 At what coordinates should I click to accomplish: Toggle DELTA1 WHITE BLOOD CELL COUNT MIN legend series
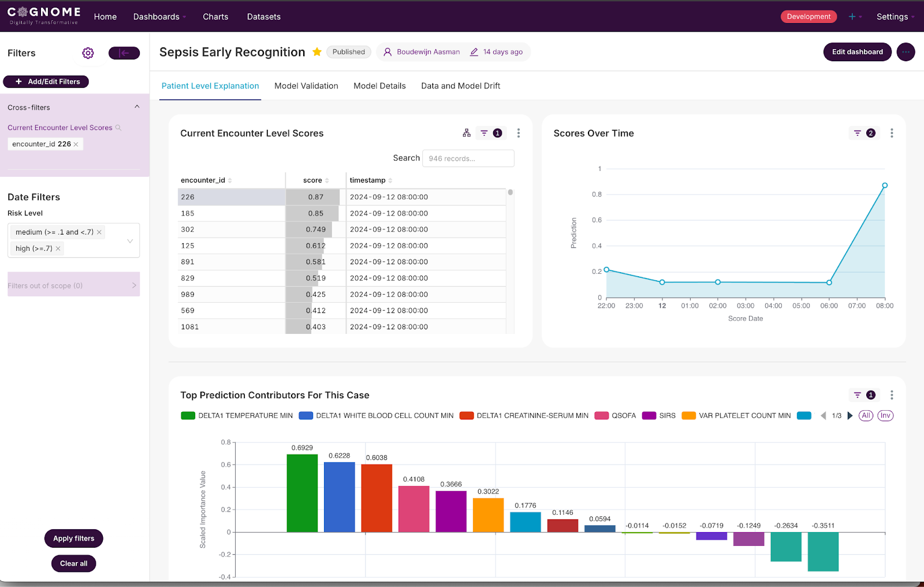(x=376, y=415)
